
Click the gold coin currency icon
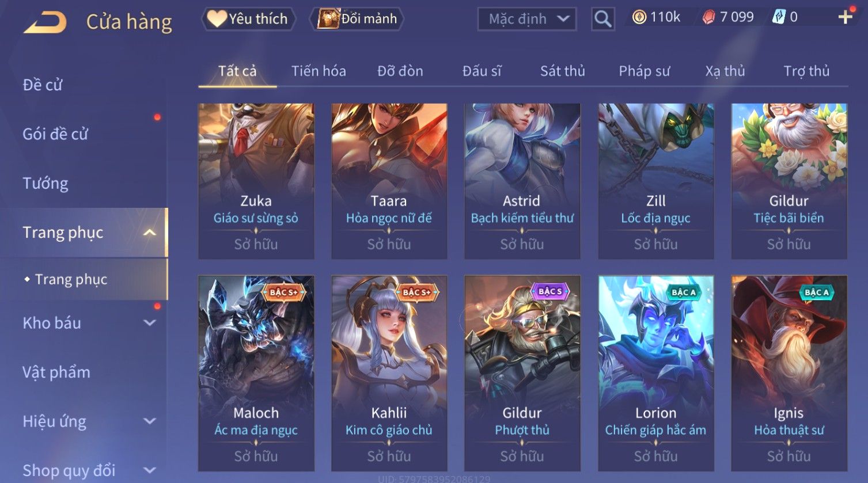click(x=639, y=17)
